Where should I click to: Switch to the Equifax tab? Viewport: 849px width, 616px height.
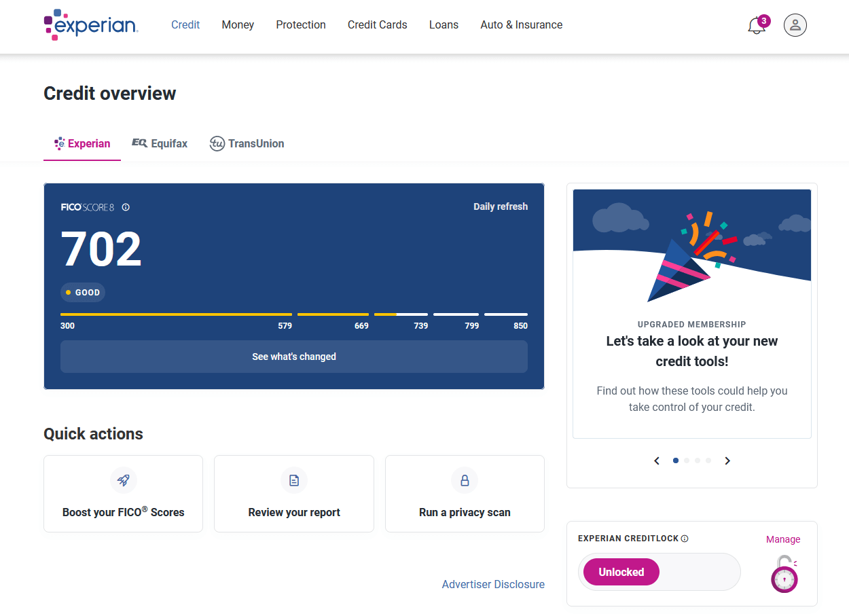click(159, 143)
